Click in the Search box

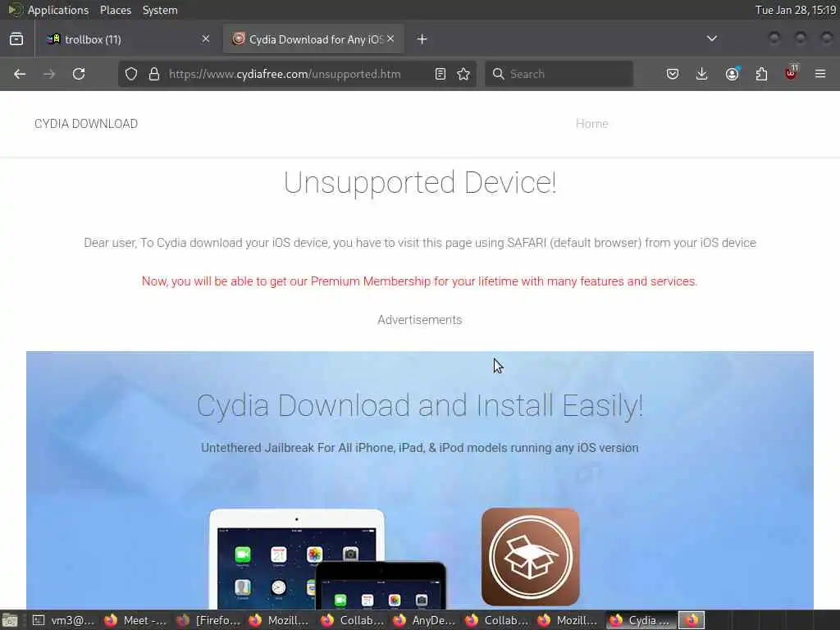point(559,74)
